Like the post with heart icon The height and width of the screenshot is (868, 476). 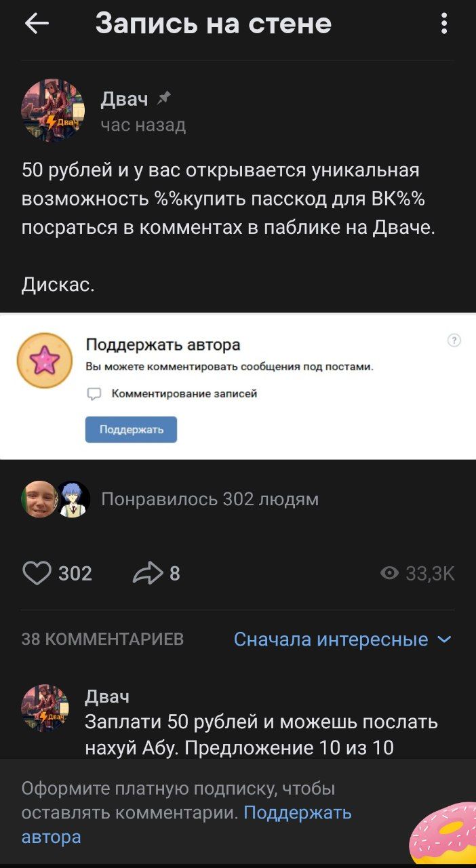[37, 574]
